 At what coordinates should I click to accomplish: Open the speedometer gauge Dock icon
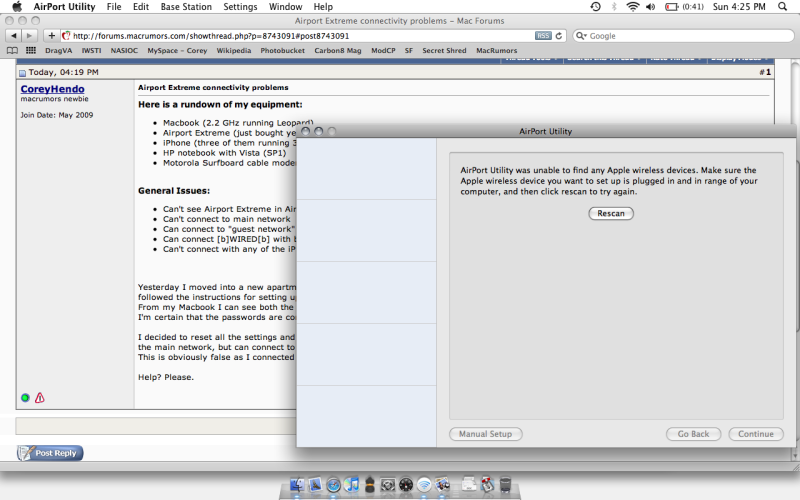[406, 484]
